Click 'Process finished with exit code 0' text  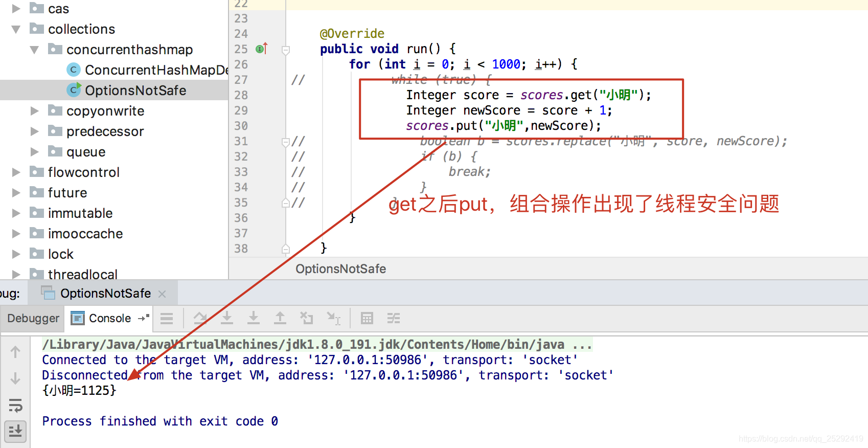tap(160, 421)
